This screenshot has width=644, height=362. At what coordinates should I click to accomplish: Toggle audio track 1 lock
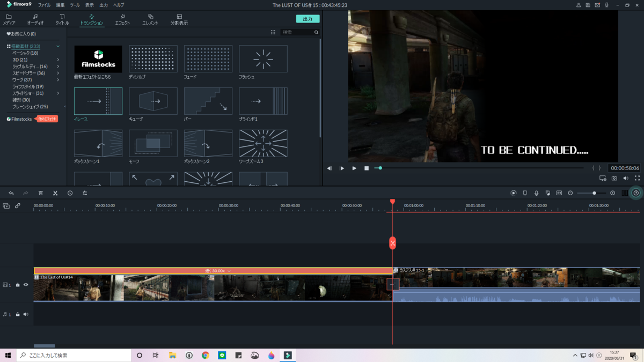click(x=18, y=314)
